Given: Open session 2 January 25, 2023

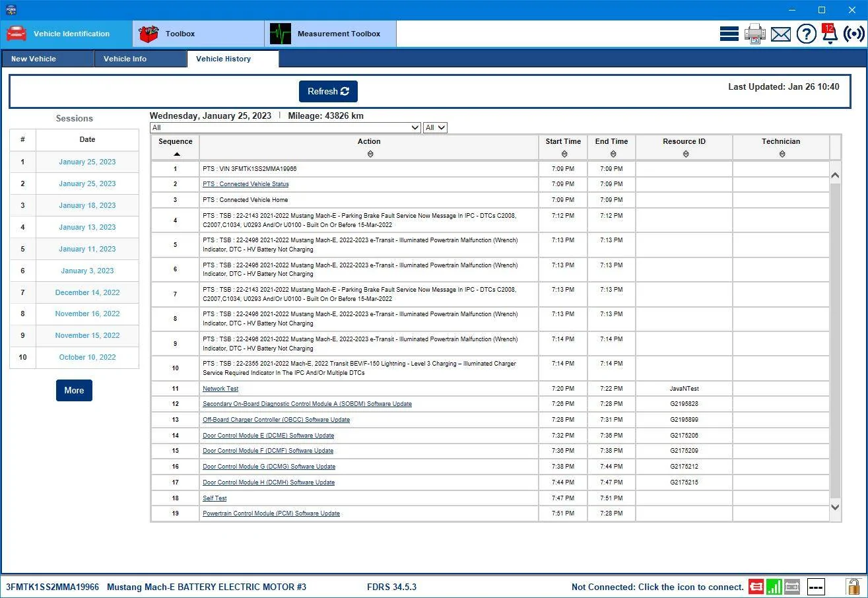Looking at the screenshot, I should tap(87, 183).
